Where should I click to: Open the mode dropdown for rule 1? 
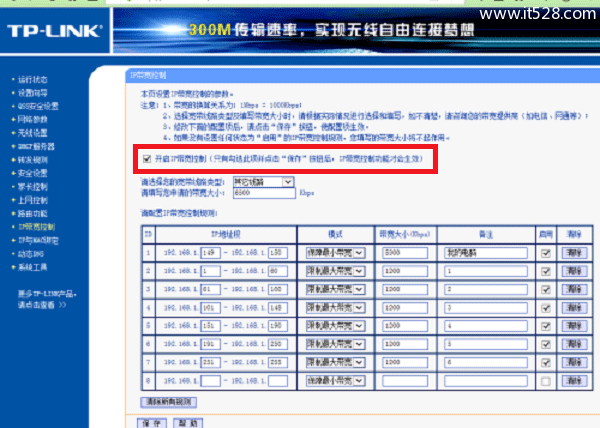coord(335,253)
